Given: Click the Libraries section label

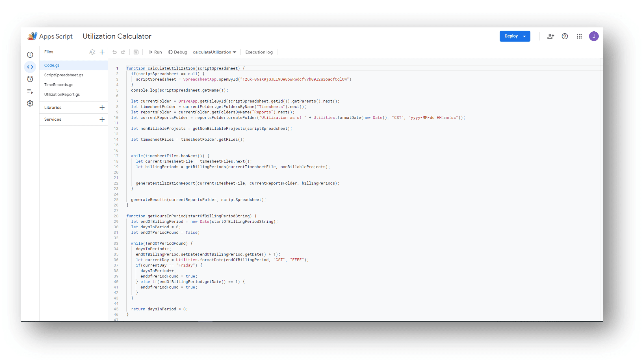Looking at the screenshot, I should coord(53,108).
